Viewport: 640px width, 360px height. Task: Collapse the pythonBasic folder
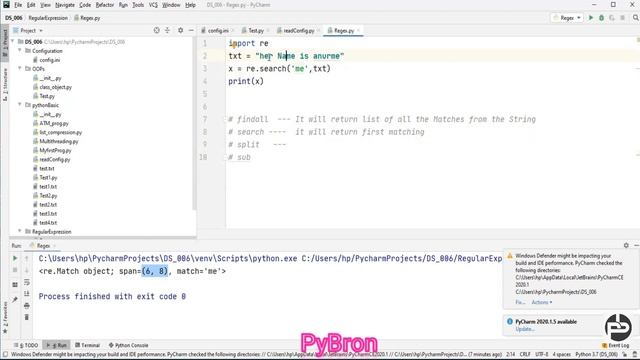click(x=20, y=105)
